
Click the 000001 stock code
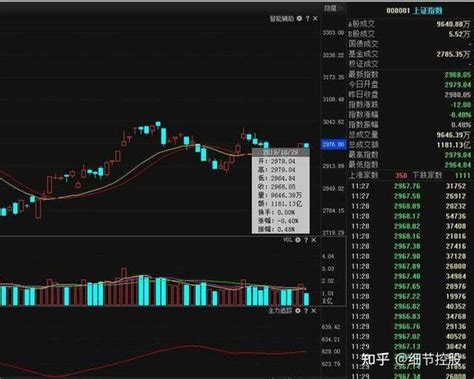pos(398,11)
